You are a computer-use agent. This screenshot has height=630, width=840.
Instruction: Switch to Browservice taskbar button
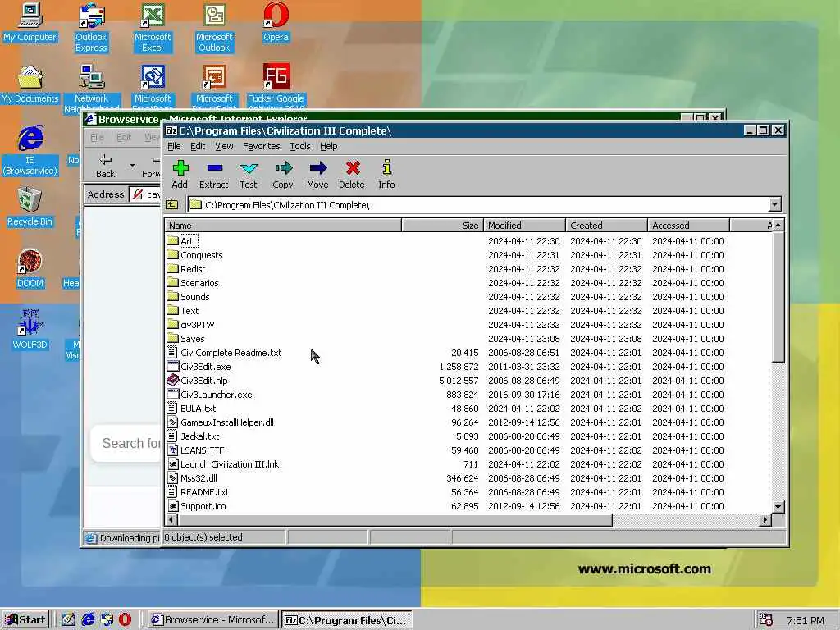tap(213, 620)
